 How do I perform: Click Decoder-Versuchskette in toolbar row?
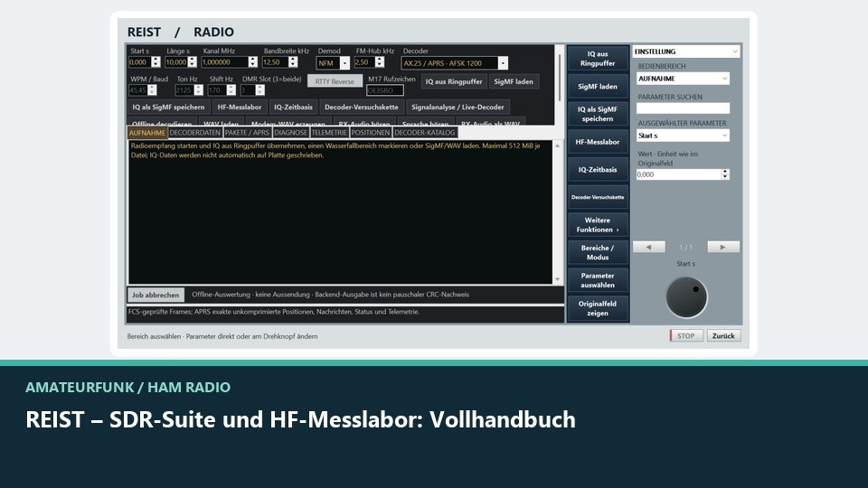pyautogui.click(x=362, y=108)
